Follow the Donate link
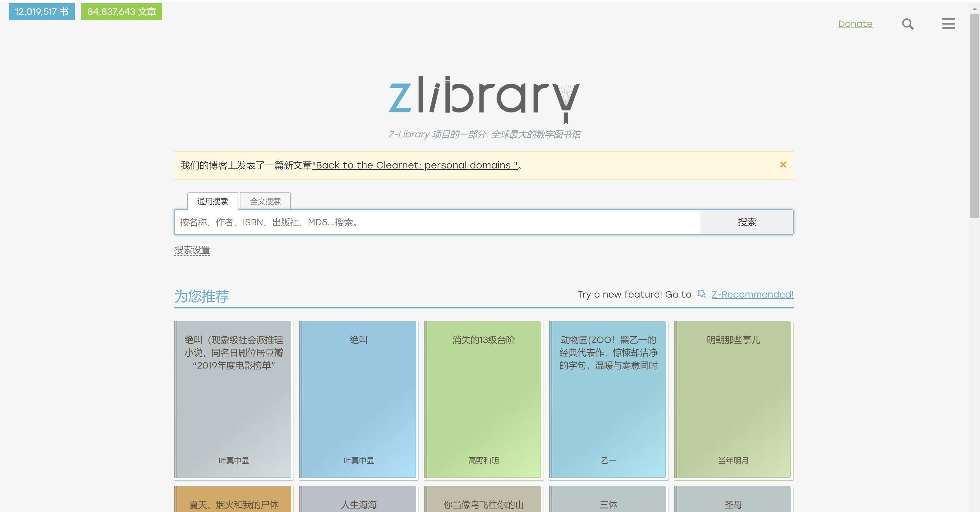The image size is (980, 512). (x=855, y=24)
